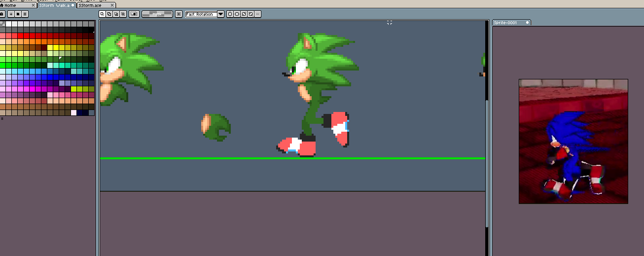Click the editor's vertical scrollbar
The height and width of the screenshot is (256, 644).
[488, 163]
